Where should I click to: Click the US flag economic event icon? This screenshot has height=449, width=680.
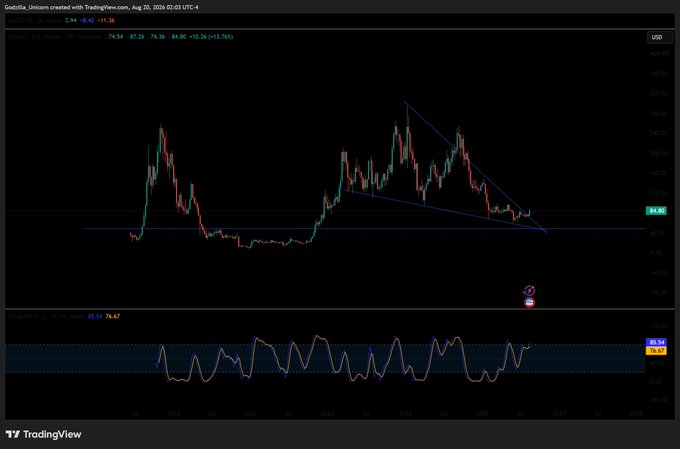tap(529, 302)
